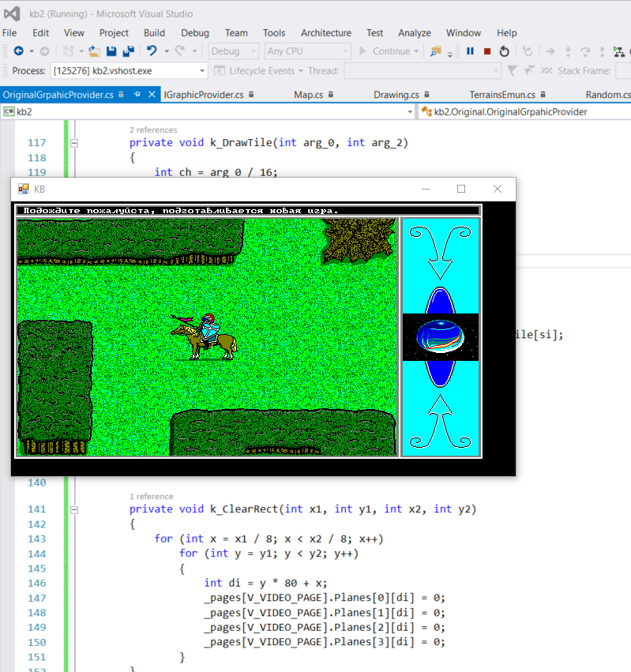Click the Save All toolbar icon
631x672 pixels.
pyautogui.click(x=128, y=51)
